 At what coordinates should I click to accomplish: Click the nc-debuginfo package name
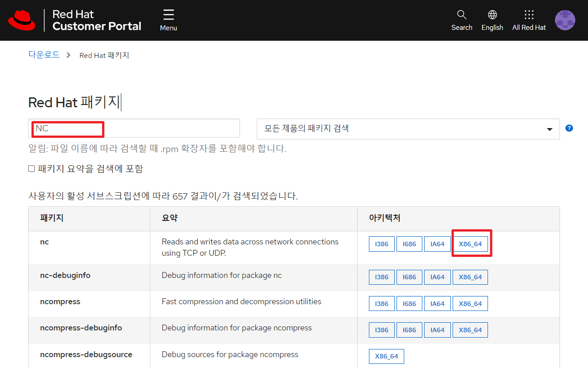tap(65, 275)
